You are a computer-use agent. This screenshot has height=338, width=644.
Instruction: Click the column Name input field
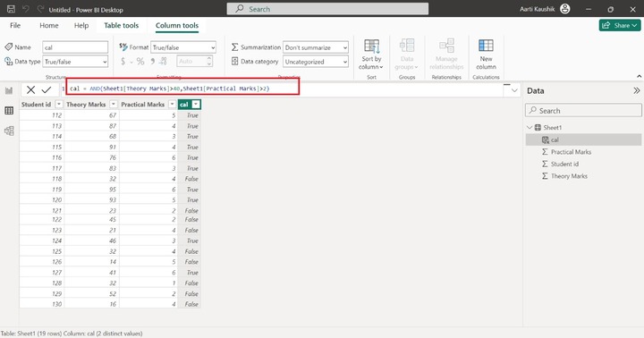point(75,47)
